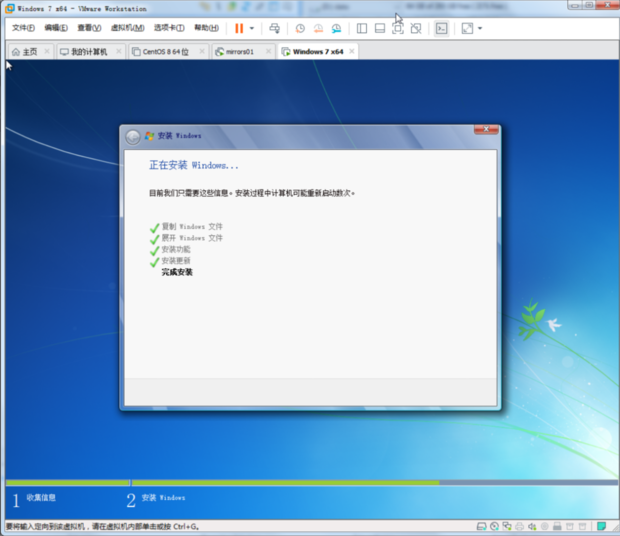Toggle the thumbnail bar view
Viewport: 620px width, 536px height.
click(x=380, y=28)
